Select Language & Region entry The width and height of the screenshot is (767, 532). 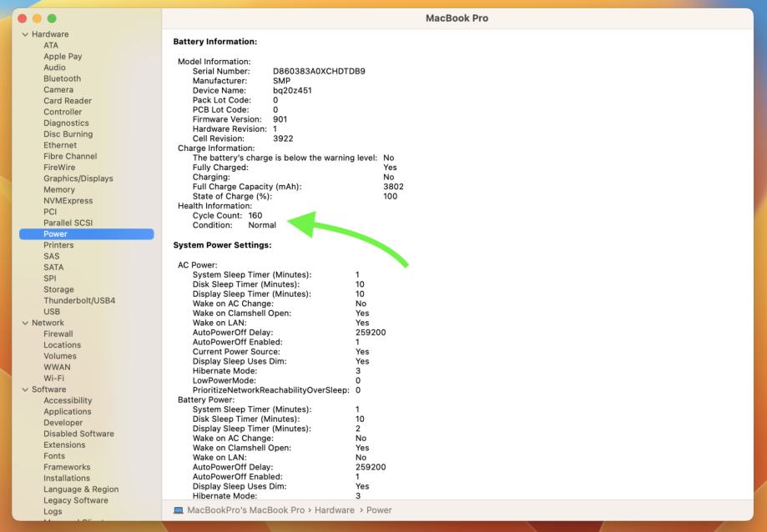81,489
